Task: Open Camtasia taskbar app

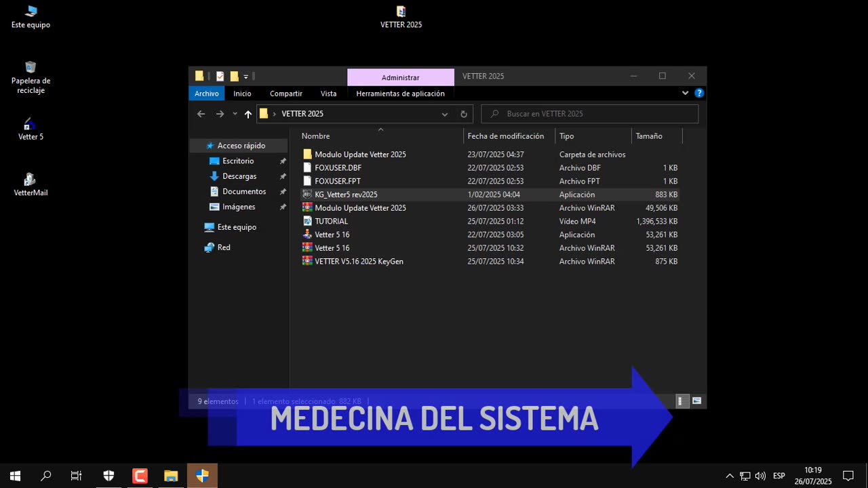Action: click(x=140, y=476)
